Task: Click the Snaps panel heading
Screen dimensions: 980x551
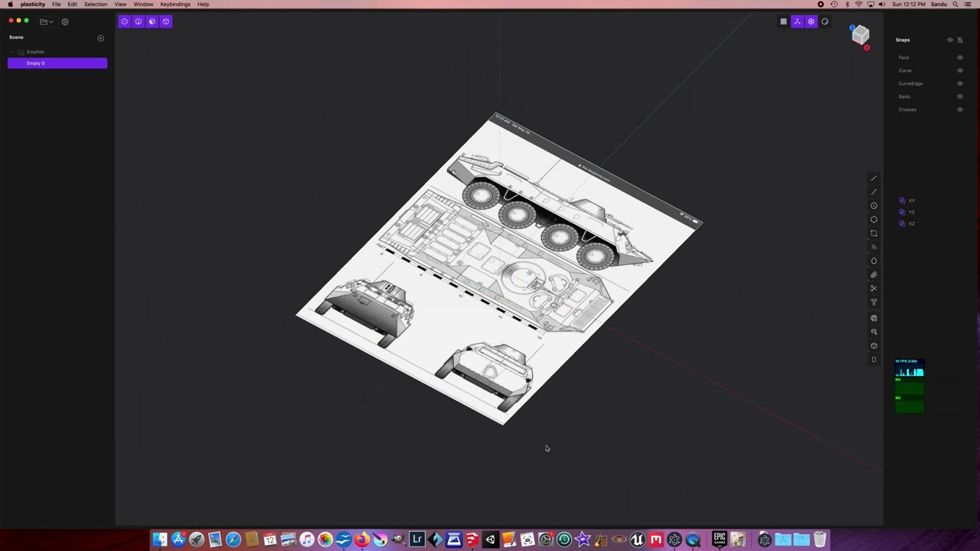Action: (x=903, y=40)
